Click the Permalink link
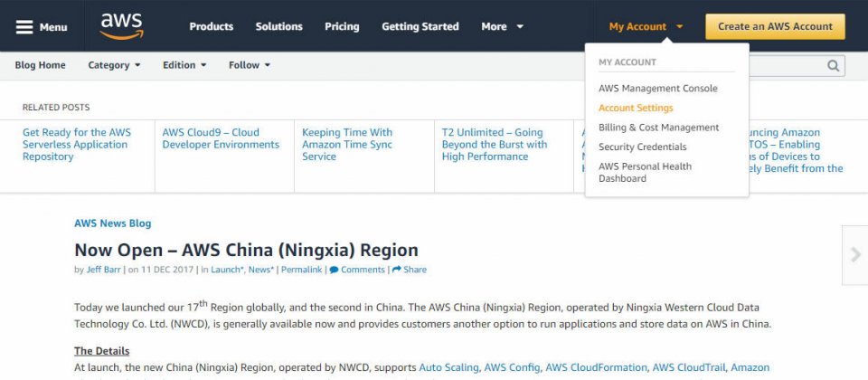The height and width of the screenshot is (380, 868). click(302, 270)
